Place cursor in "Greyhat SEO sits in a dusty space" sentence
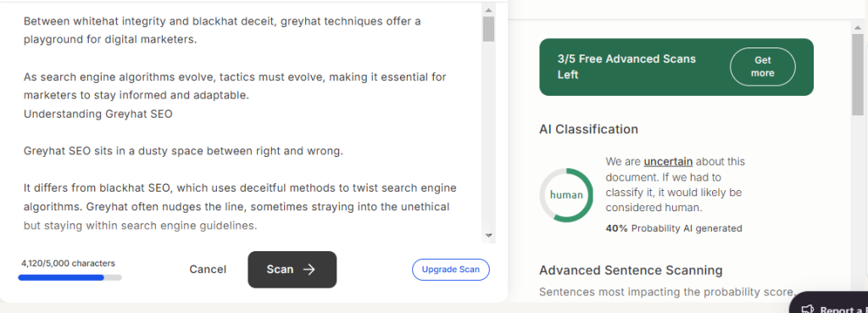The height and width of the screenshot is (313, 868). click(183, 151)
